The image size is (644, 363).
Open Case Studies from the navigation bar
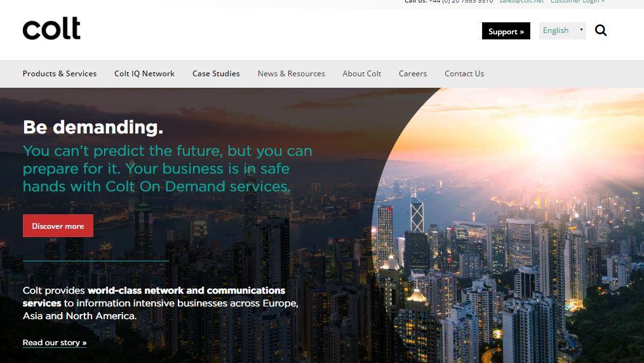pyautogui.click(x=216, y=74)
